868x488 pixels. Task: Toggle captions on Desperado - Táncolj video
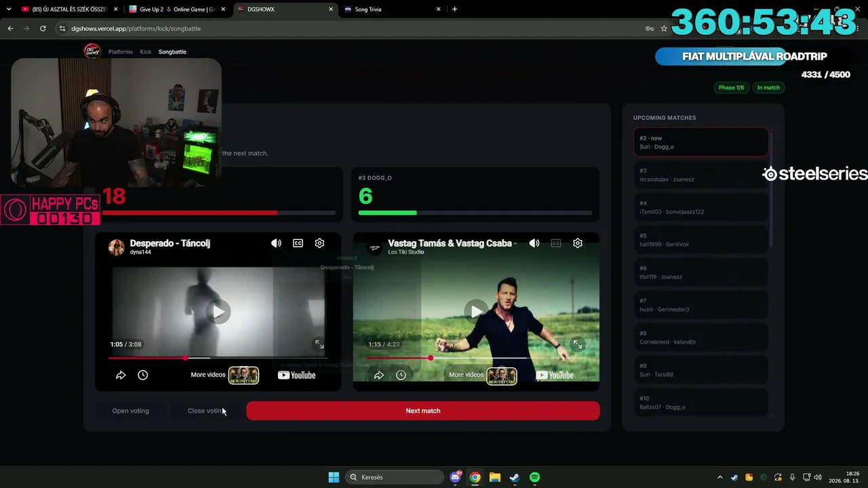pos(298,243)
